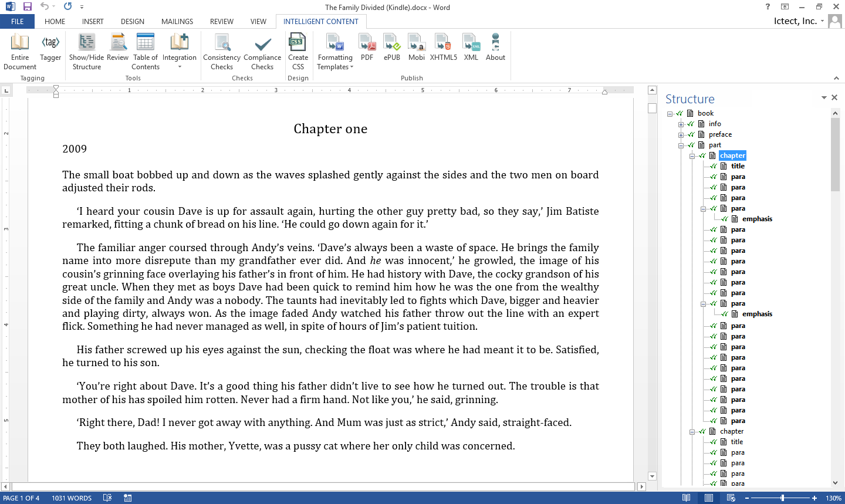Publish document as Mobi
The image size is (845, 504).
tap(417, 48)
